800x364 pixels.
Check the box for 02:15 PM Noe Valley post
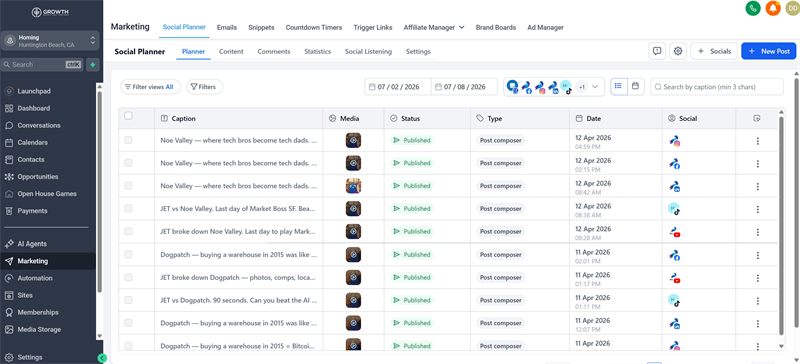click(128, 163)
